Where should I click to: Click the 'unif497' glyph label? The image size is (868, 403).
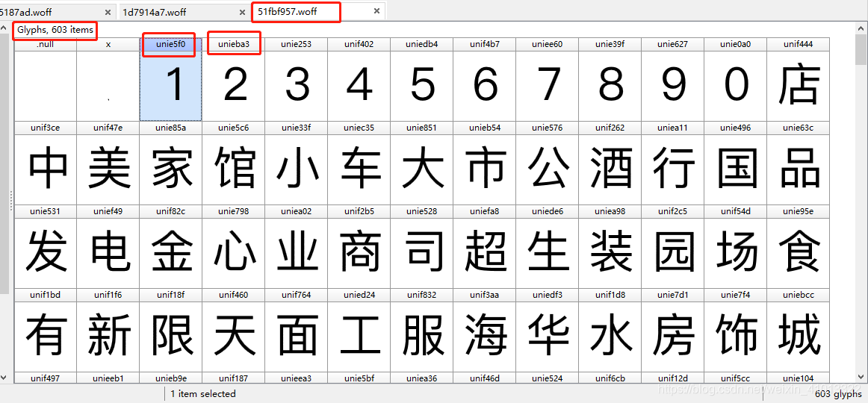pos(46,378)
